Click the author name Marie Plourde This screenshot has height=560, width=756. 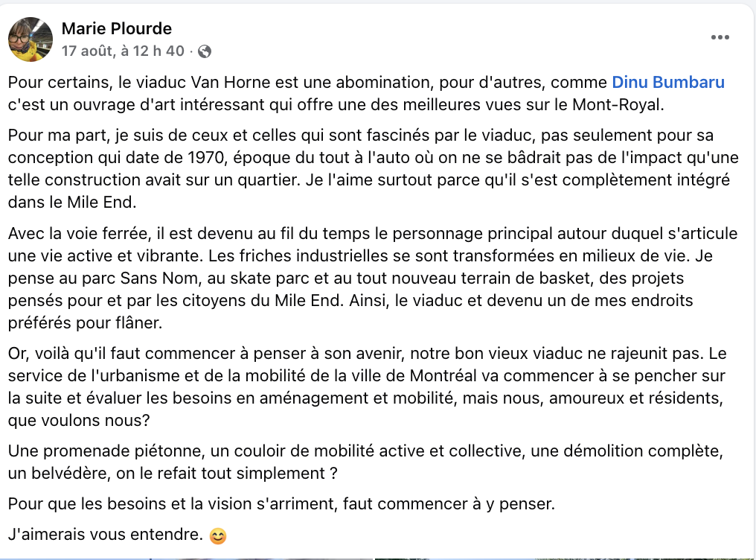pos(116,29)
